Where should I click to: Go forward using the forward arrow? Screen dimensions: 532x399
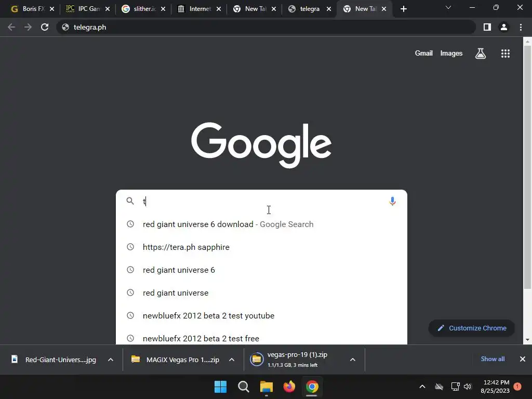(x=28, y=27)
